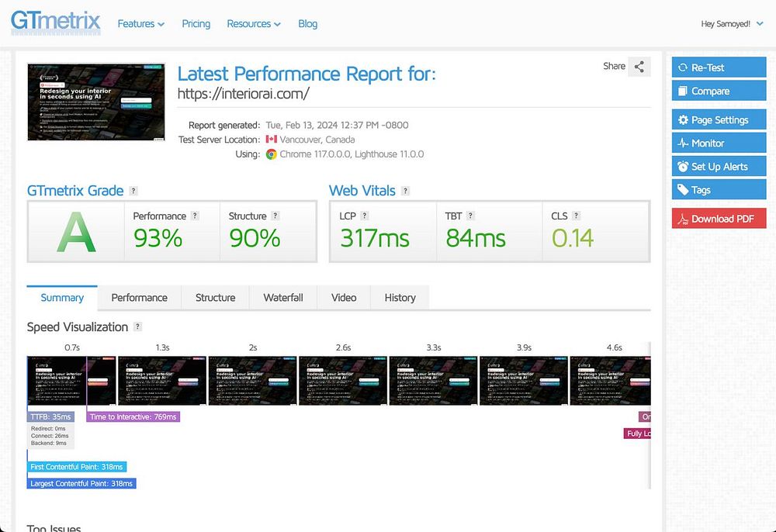Click the Set Up Alerts button

719,166
